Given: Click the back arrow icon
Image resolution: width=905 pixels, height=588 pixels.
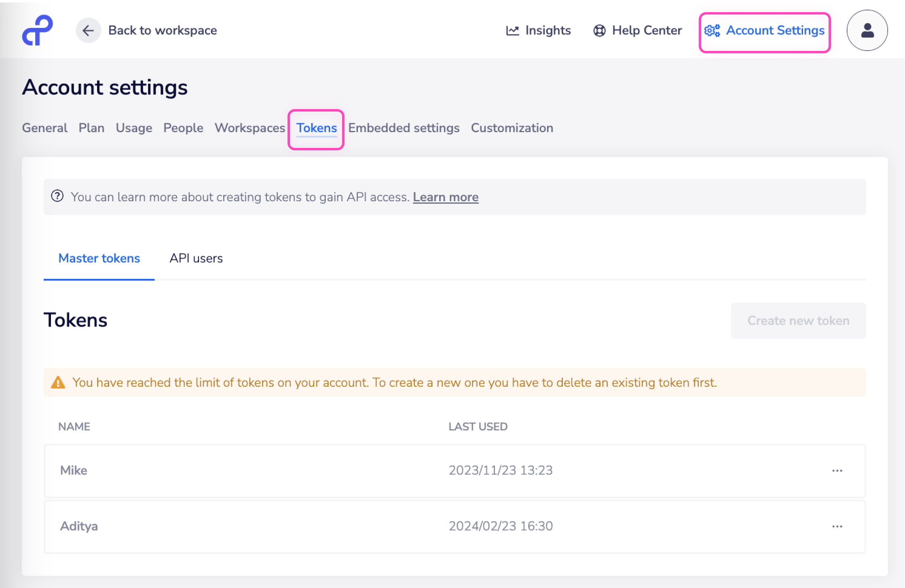Looking at the screenshot, I should point(89,30).
